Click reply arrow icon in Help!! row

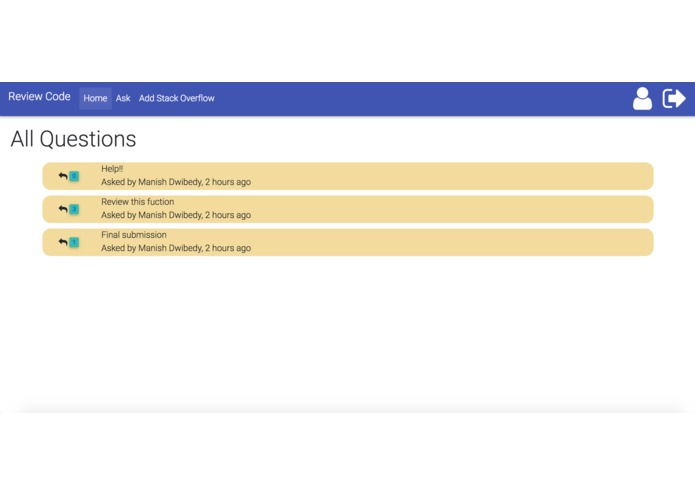63,176
